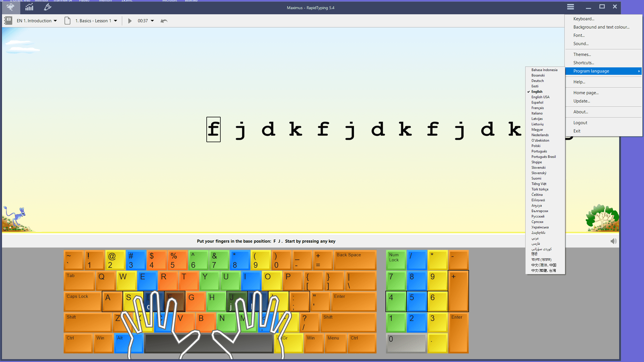This screenshot has height=362, width=644.
Task: Choose Background and text colour... option
Action: (x=601, y=27)
